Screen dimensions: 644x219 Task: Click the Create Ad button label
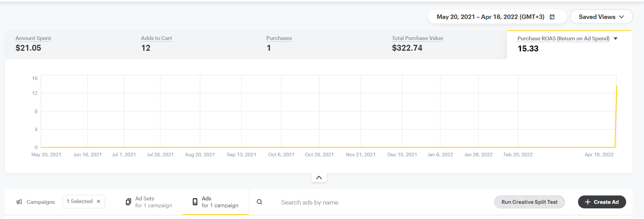pyautogui.click(x=606, y=202)
